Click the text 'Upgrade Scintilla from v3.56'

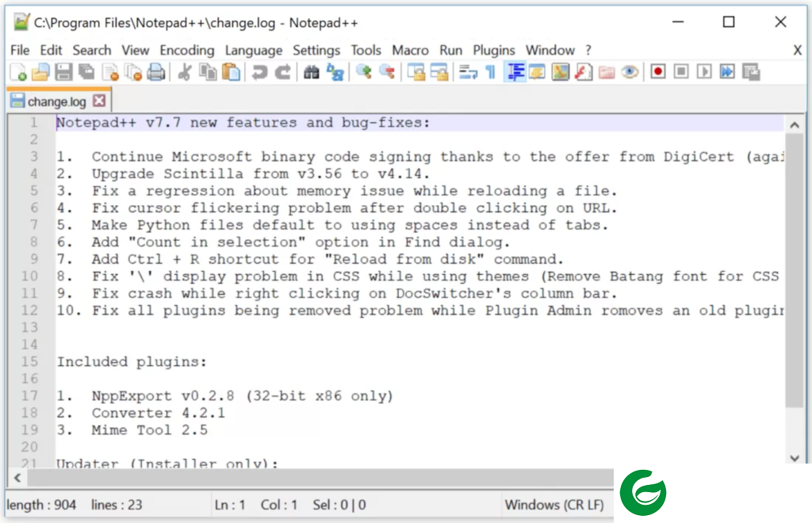[x=216, y=174]
